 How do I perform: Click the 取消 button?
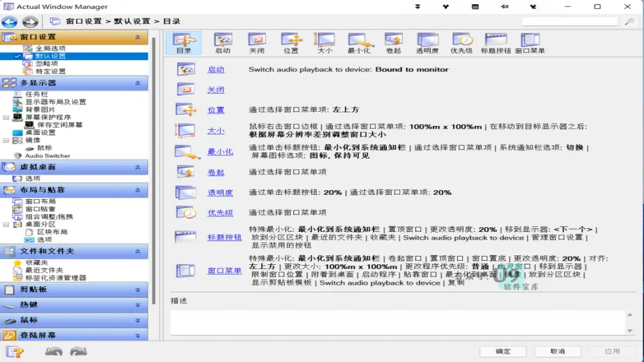557,351
